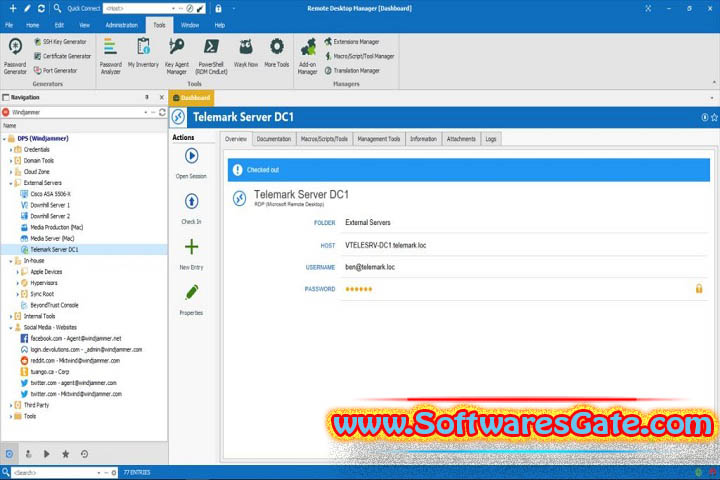Open entry Properties pencil icon
Image resolution: width=720 pixels, height=480 pixels.
pyautogui.click(x=191, y=293)
